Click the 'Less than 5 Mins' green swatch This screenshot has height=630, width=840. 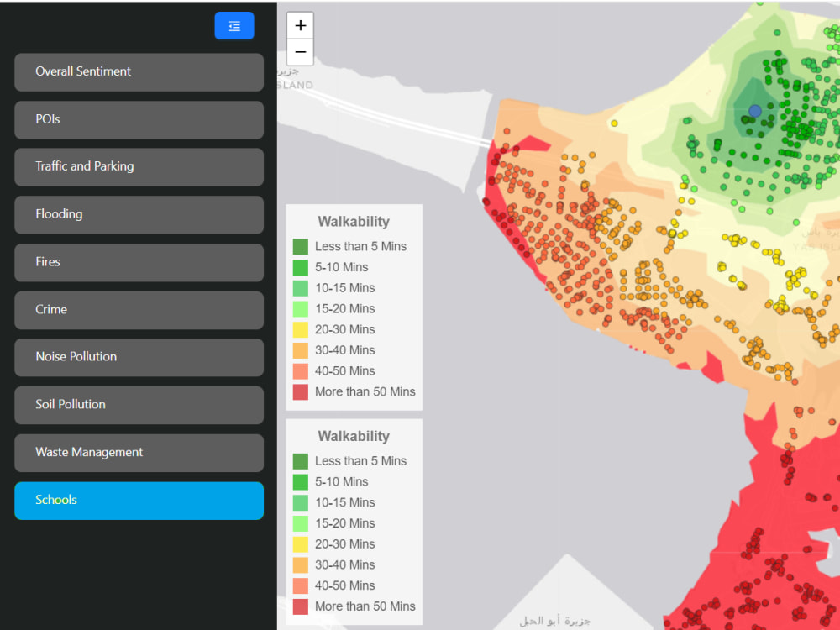pyautogui.click(x=300, y=246)
